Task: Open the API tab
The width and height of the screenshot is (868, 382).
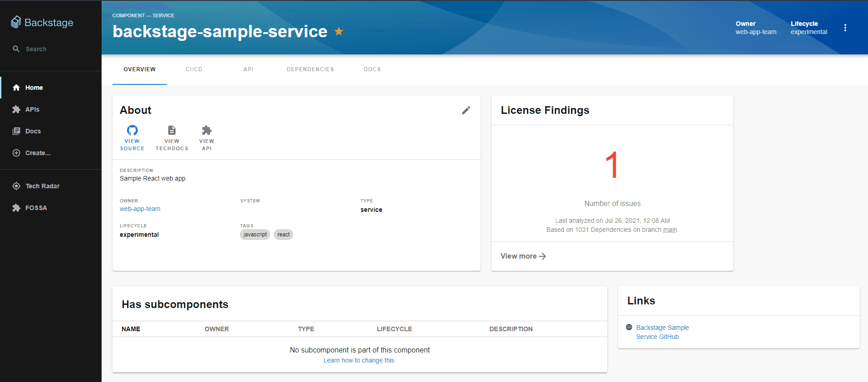Action: click(x=249, y=69)
